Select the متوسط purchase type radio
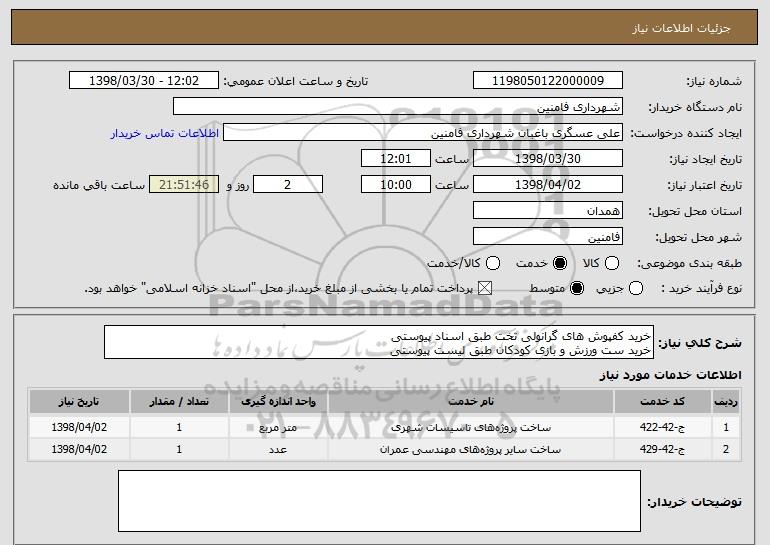This screenshot has height=545, width=770. pos(577,288)
